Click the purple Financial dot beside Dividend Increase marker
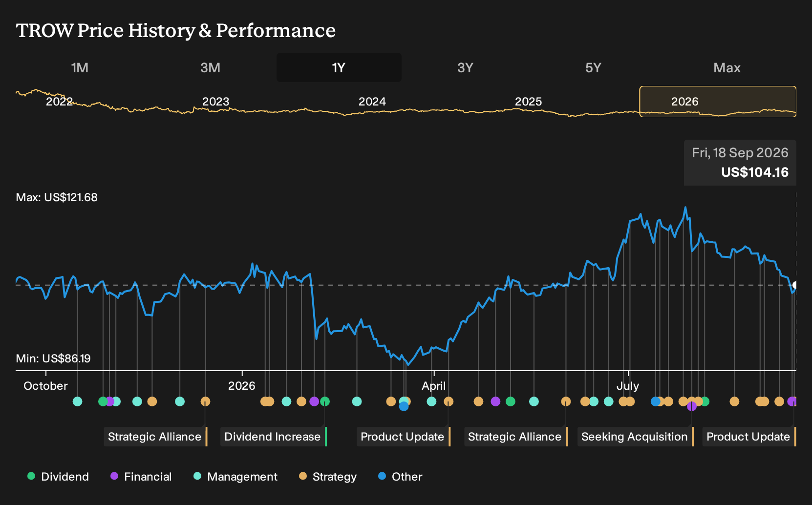812x505 pixels. [x=314, y=401]
